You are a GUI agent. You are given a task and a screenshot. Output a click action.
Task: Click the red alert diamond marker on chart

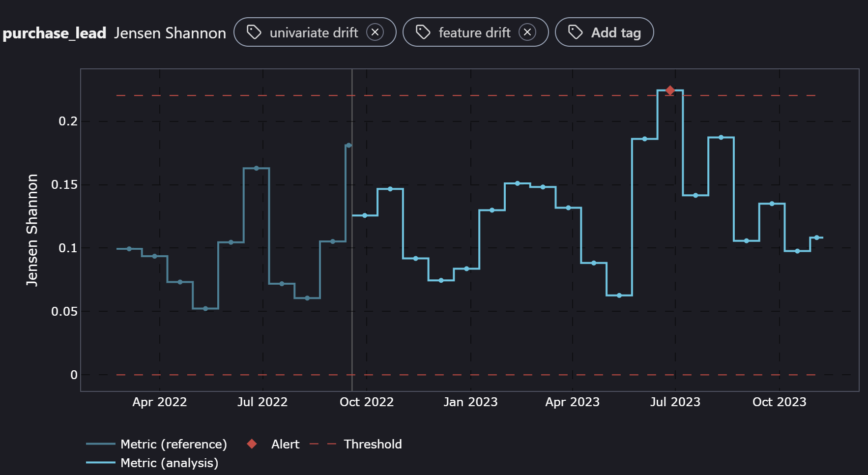click(x=670, y=90)
